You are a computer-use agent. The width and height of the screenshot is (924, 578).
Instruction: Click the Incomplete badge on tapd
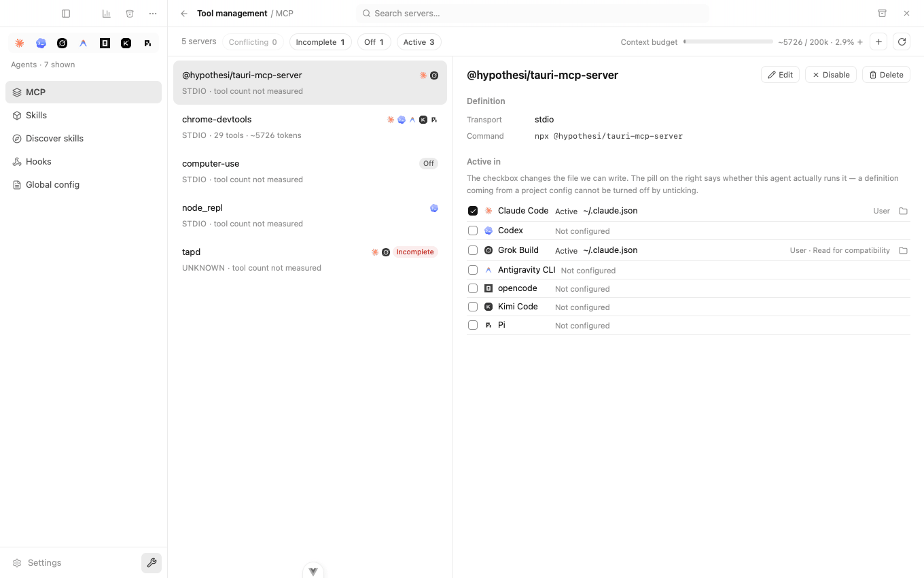(x=415, y=252)
